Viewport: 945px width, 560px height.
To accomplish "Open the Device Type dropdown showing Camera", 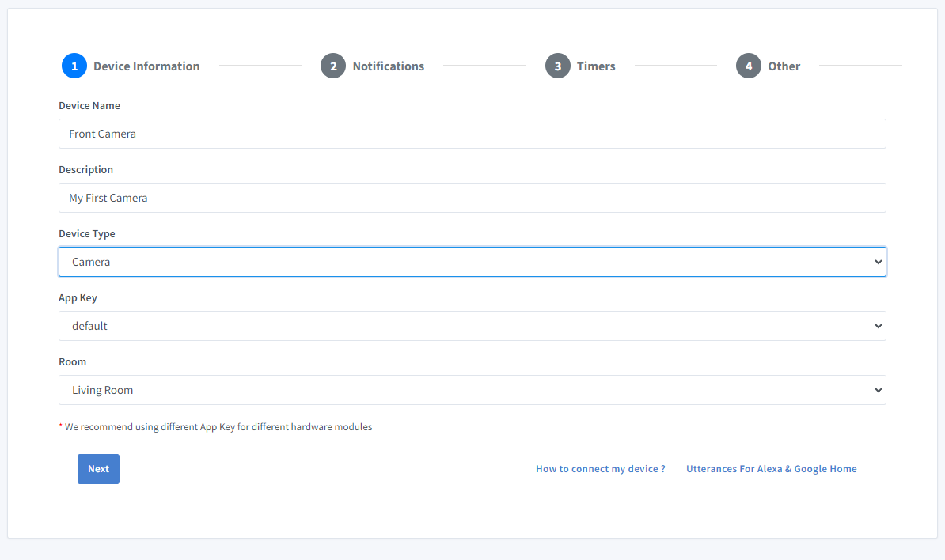I will click(x=472, y=262).
